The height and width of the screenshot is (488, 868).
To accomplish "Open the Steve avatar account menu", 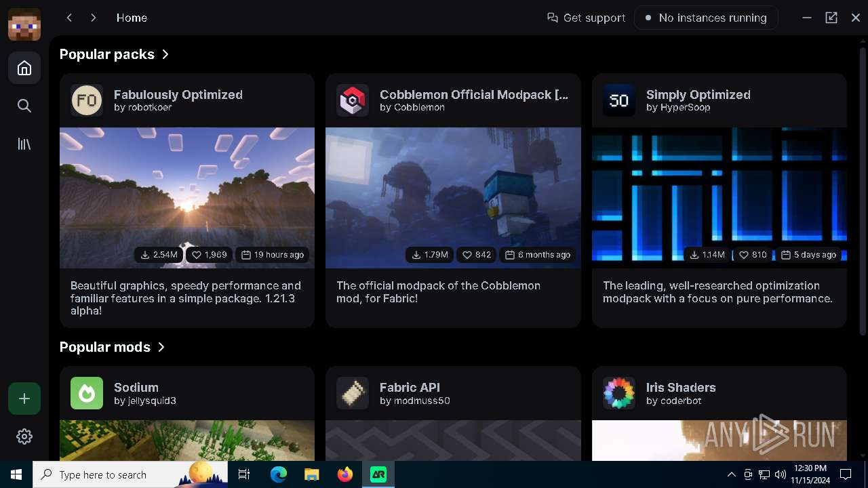I will (24, 24).
